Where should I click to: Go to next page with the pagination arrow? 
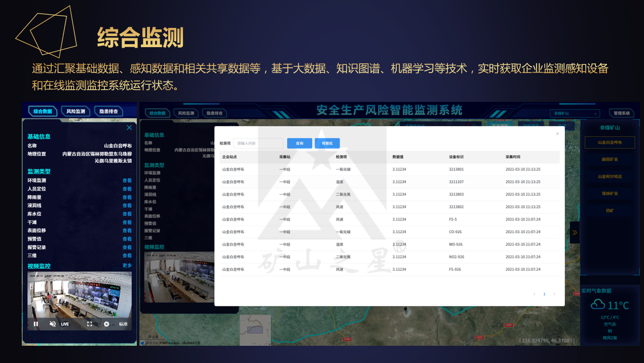click(554, 294)
